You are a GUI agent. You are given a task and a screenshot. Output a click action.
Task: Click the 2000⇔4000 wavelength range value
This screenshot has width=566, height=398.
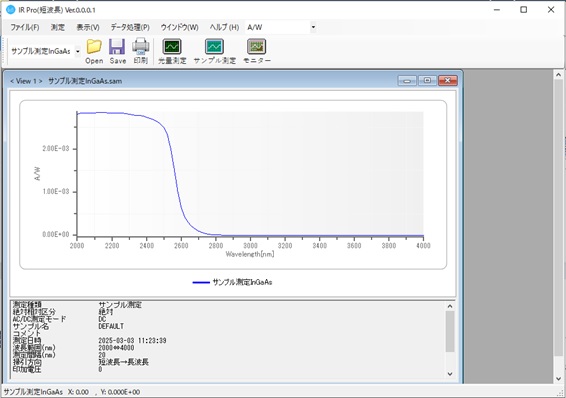(x=116, y=348)
